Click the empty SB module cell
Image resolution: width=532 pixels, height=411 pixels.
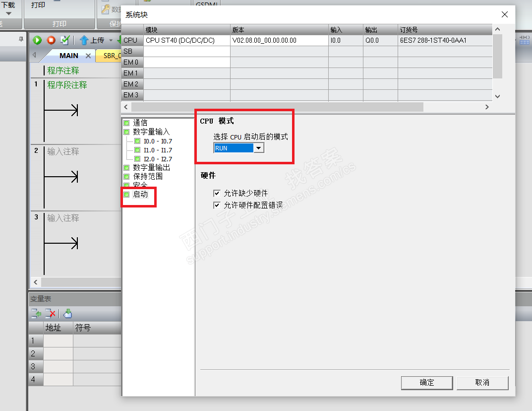point(187,51)
